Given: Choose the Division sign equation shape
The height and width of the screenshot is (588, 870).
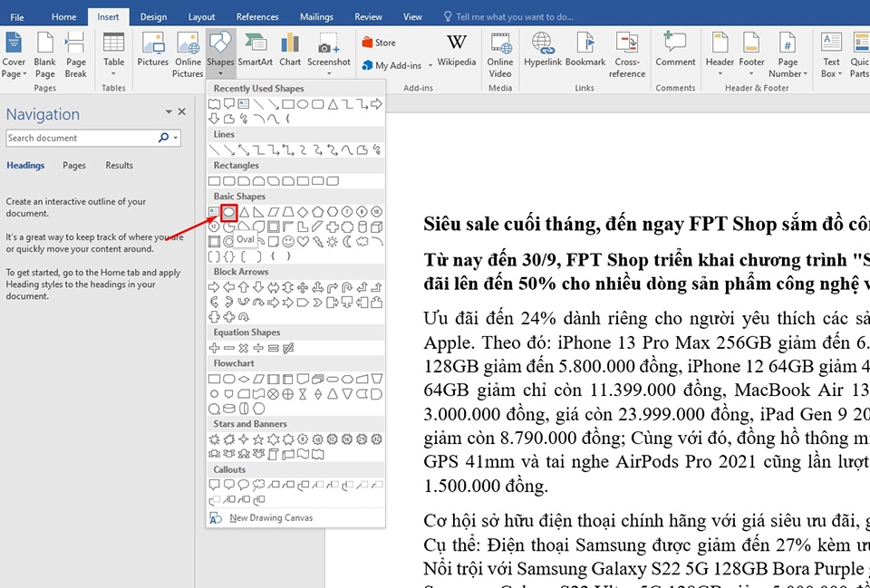Looking at the screenshot, I should pos(258,349).
